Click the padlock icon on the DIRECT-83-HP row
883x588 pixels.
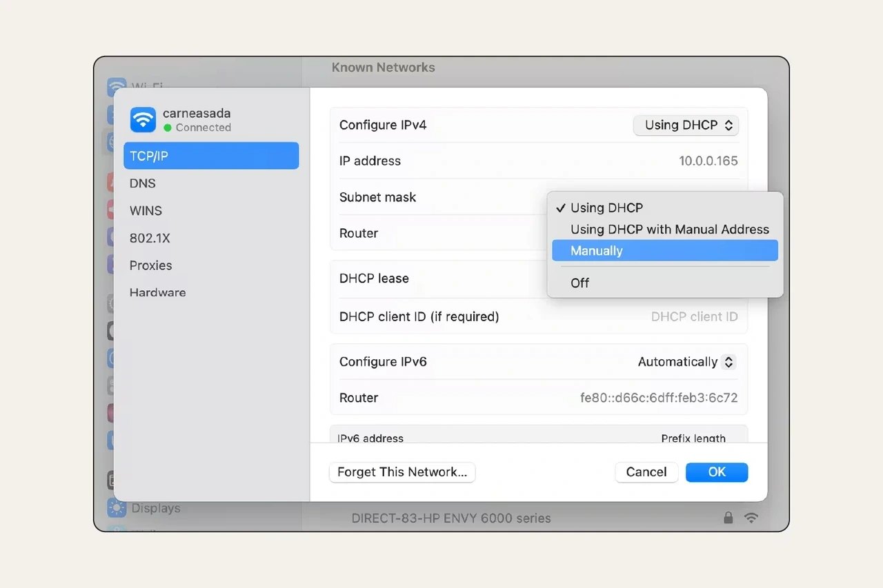point(728,518)
